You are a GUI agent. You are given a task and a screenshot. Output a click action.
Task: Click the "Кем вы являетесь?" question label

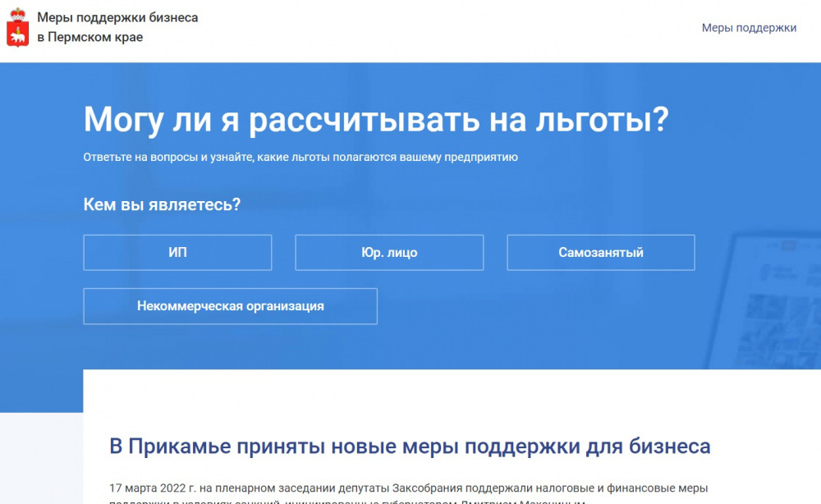tap(162, 204)
